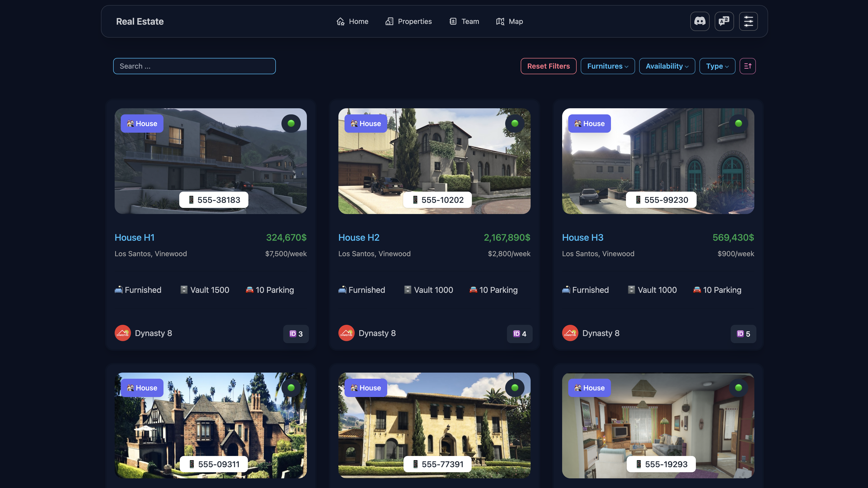The width and height of the screenshot is (868, 488).
Task: Open the settings sliders icon
Action: [748, 21]
